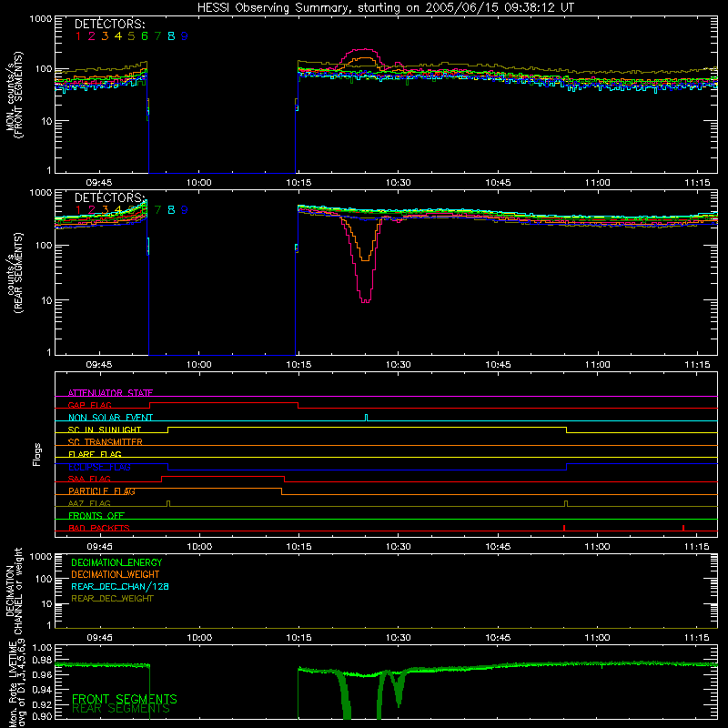Click the DECIMATION CHANNEL or weight axis label
Image resolution: width=728 pixels, height=728 pixels.
(15, 591)
